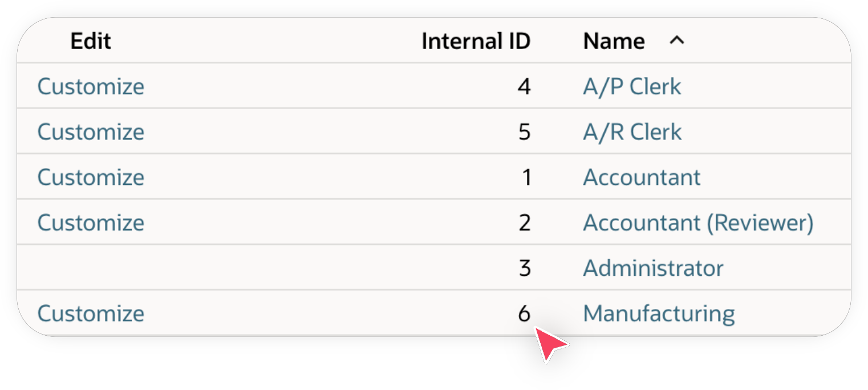Open the A/R Clerk role
Image resolution: width=868 pixels, height=390 pixels.
(x=632, y=131)
